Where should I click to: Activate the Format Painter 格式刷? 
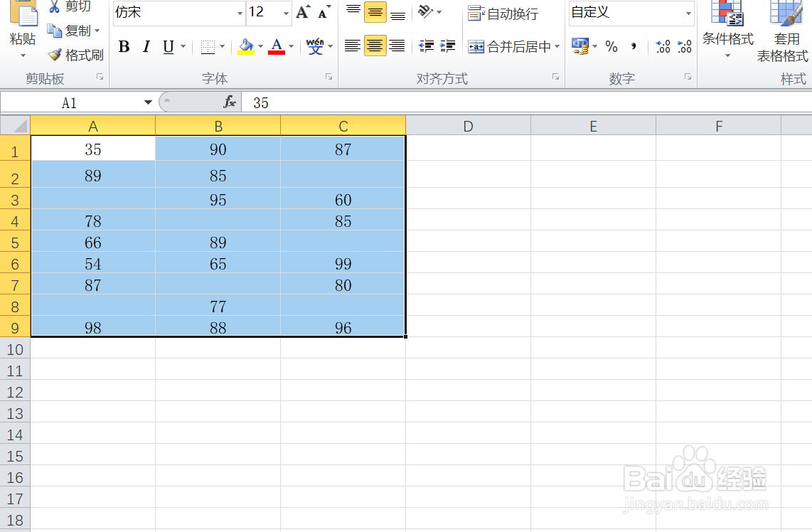(75, 55)
